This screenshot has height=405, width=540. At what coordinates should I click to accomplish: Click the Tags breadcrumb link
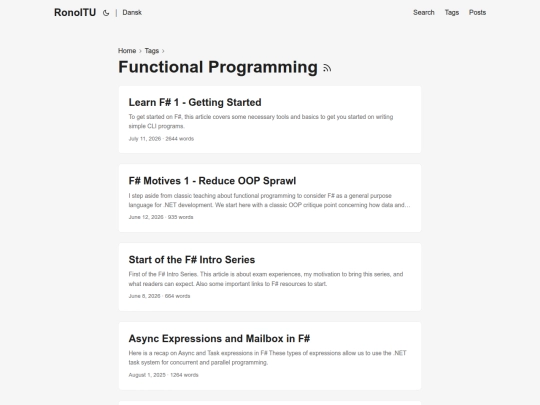(152, 51)
